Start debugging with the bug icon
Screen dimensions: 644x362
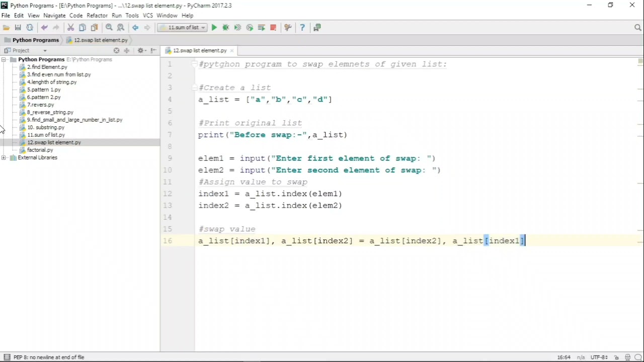click(226, 28)
